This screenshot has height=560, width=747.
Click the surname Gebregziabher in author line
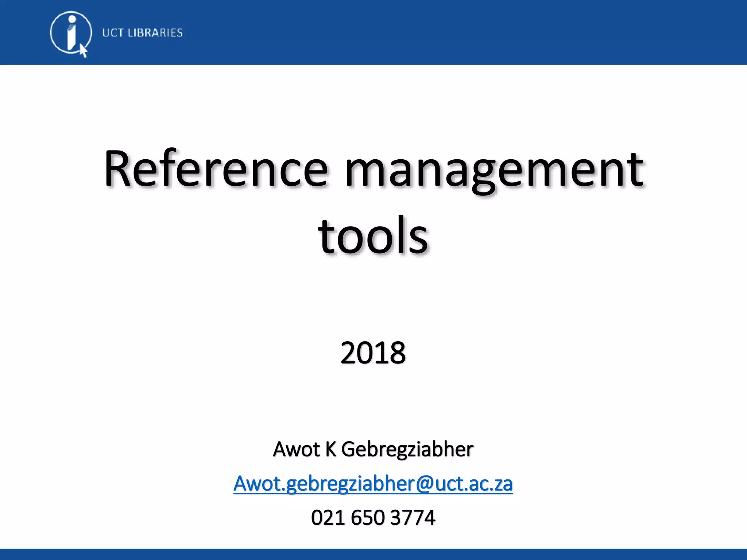pos(407,449)
